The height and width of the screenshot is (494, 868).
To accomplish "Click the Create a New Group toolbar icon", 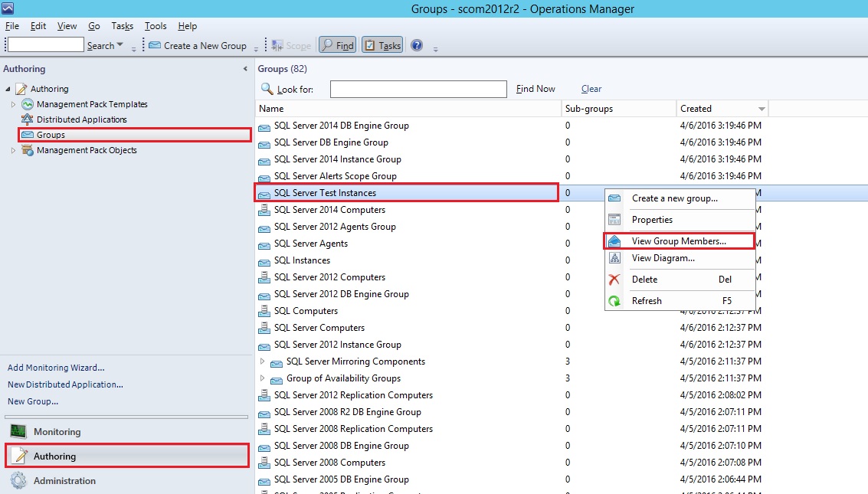I will 155,45.
